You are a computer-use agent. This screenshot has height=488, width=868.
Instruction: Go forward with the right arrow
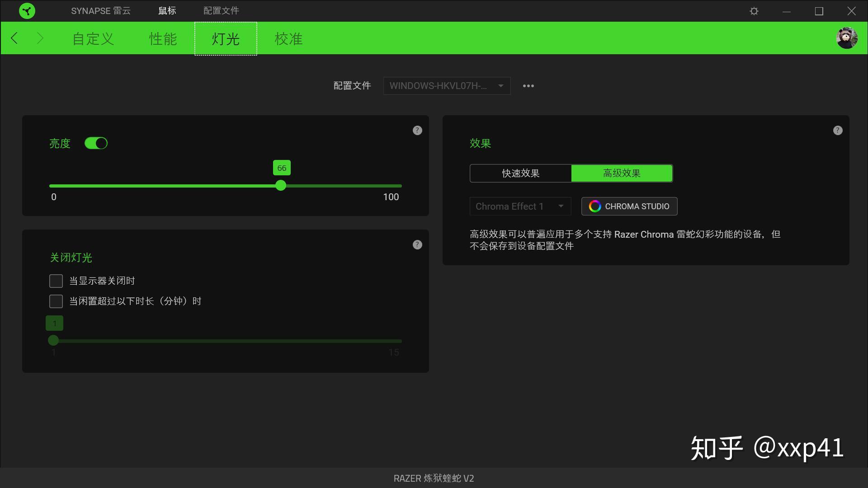click(x=40, y=38)
